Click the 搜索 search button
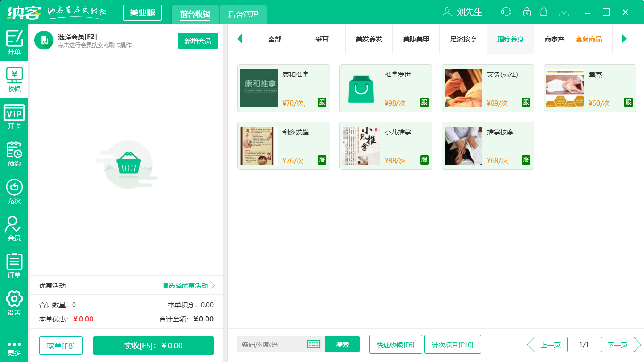This screenshot has height=362, width=644. point(342,344)
